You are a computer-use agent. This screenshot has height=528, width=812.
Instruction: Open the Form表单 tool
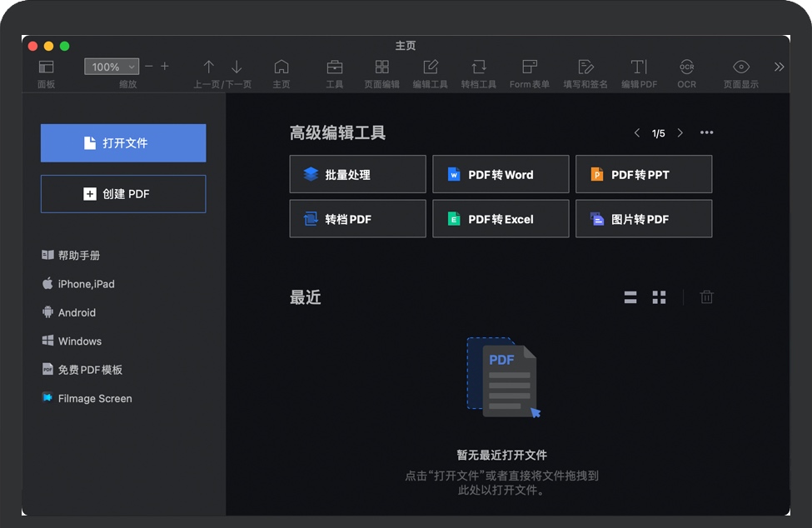[529, 67]
